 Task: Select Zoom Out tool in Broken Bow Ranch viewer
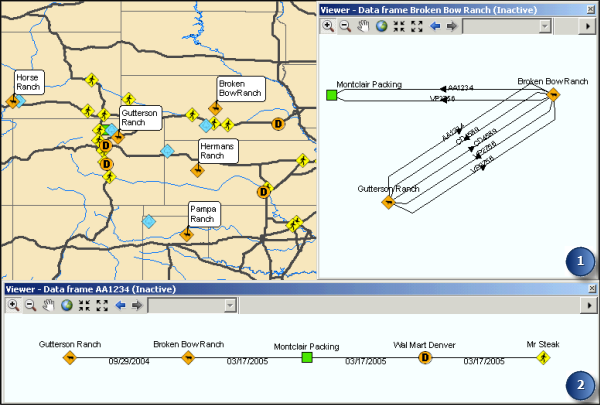click(x=345, y=25)
